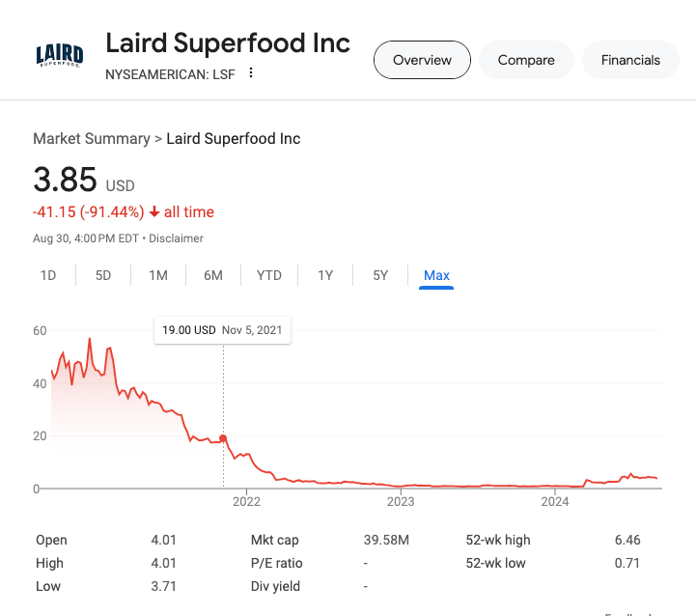Image resolution: width=696 pixels, height=616 pixels.
Task: Select the 6M time range
Action: tap(213, 275)
